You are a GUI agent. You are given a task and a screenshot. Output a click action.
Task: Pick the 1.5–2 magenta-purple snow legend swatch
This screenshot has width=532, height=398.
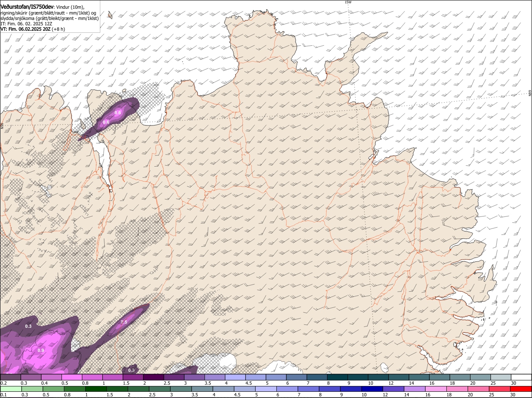click(133, 377)
